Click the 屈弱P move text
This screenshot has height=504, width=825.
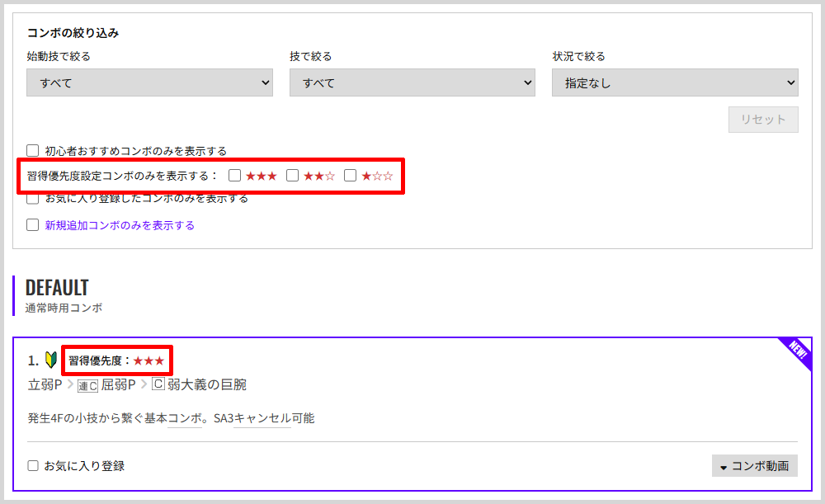(x=118, y=385)
